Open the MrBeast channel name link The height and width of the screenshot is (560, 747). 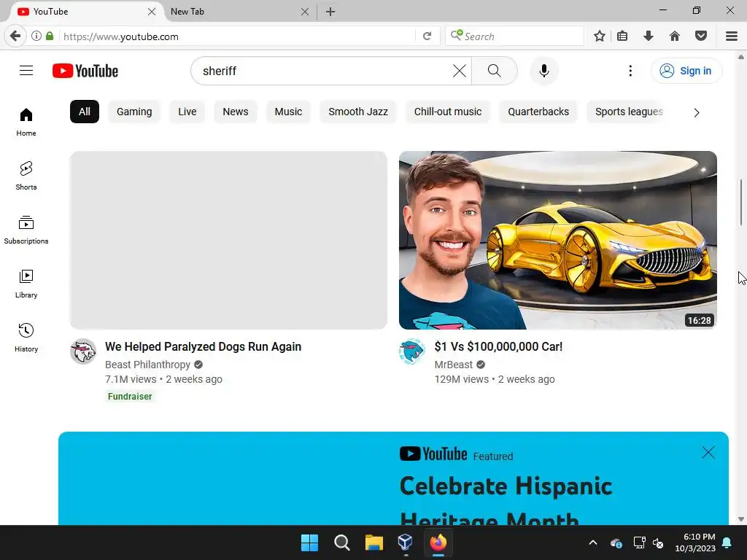coord(454,365)
